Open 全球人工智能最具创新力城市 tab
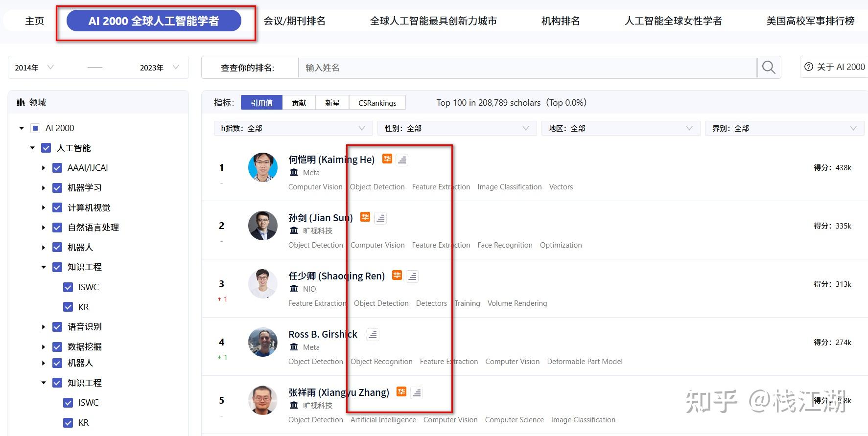This screenshot has width=868, height=436. click(x=433, y=21)
